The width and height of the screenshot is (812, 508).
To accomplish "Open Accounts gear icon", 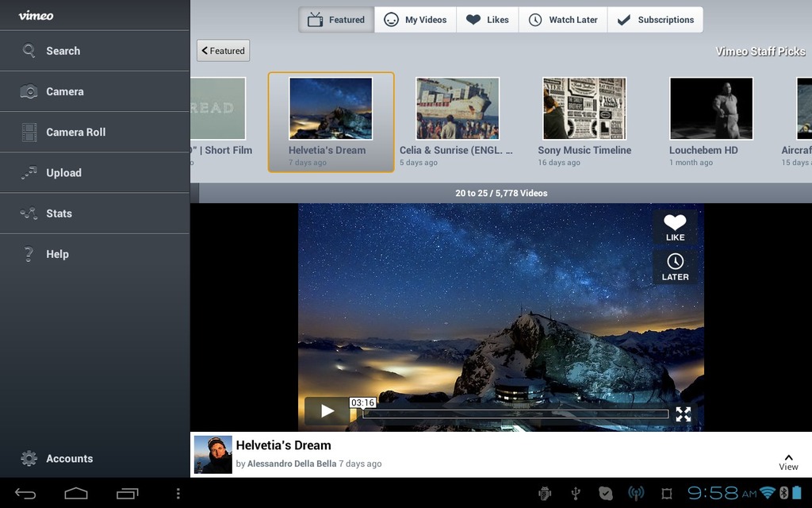I will pyautogui.click(x=29, y=458).
